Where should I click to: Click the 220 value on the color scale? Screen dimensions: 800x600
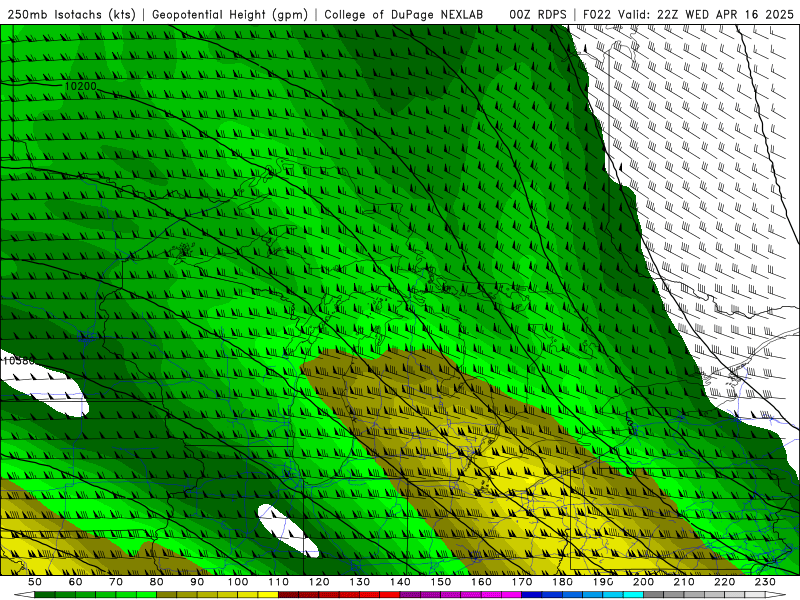click(725, 582)
